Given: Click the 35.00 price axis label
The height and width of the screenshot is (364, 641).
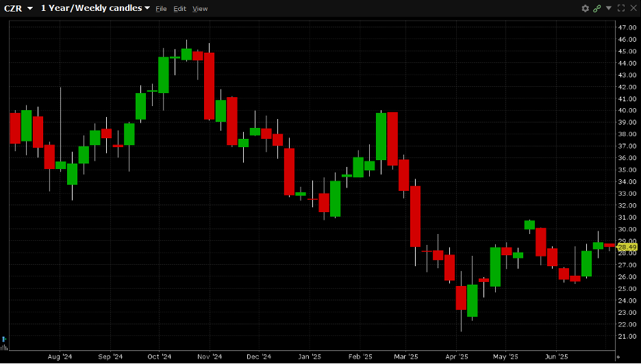Looking at the screenshot, I should (627, 170).
